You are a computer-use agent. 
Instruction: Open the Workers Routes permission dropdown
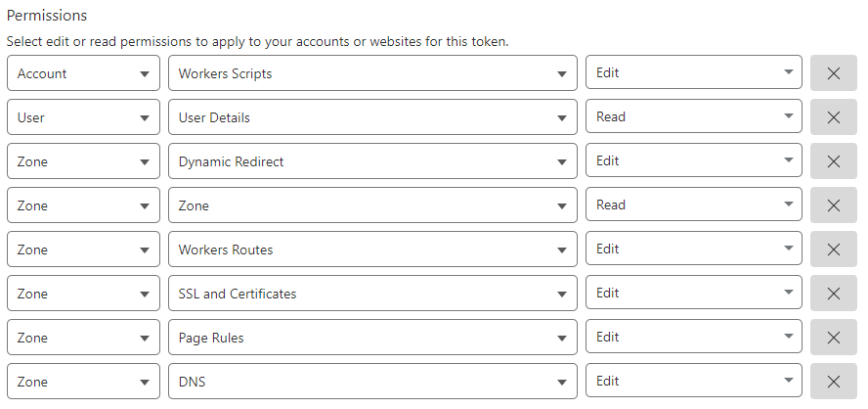tap(372, 250)
